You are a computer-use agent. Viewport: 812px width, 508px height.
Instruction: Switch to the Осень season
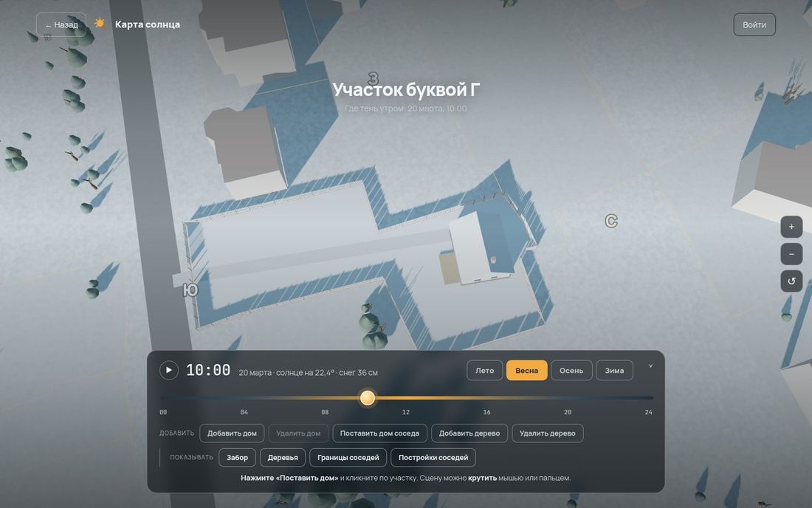[x=571, y=370]
